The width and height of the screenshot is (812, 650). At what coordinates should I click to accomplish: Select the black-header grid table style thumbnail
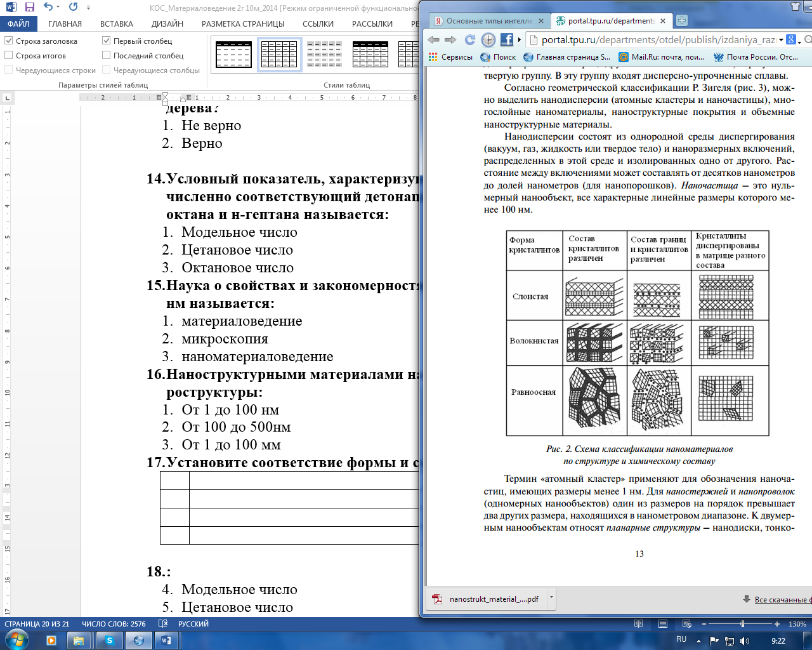370,55
